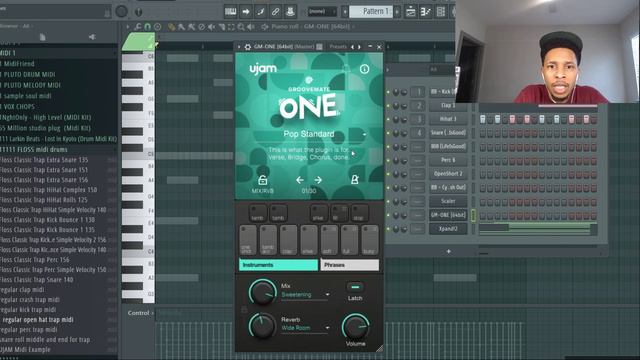
Task: Open the VOX CHOPS folder
Action: point(18,107)
